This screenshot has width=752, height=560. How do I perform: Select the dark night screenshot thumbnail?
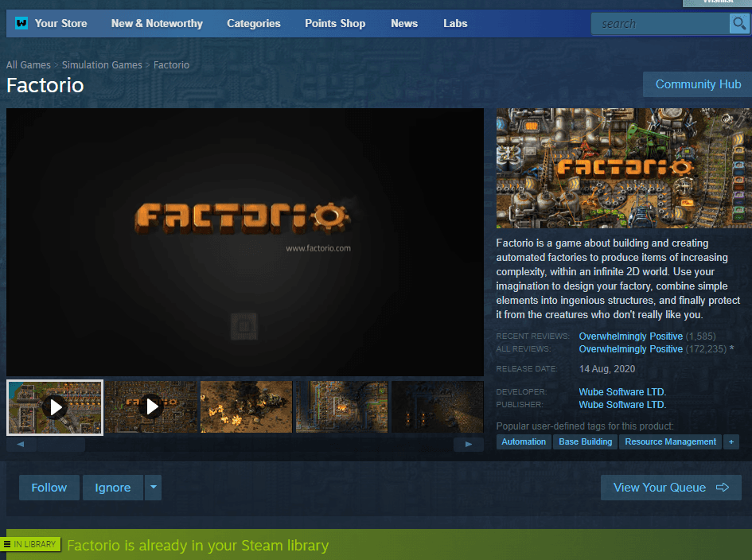438,407
